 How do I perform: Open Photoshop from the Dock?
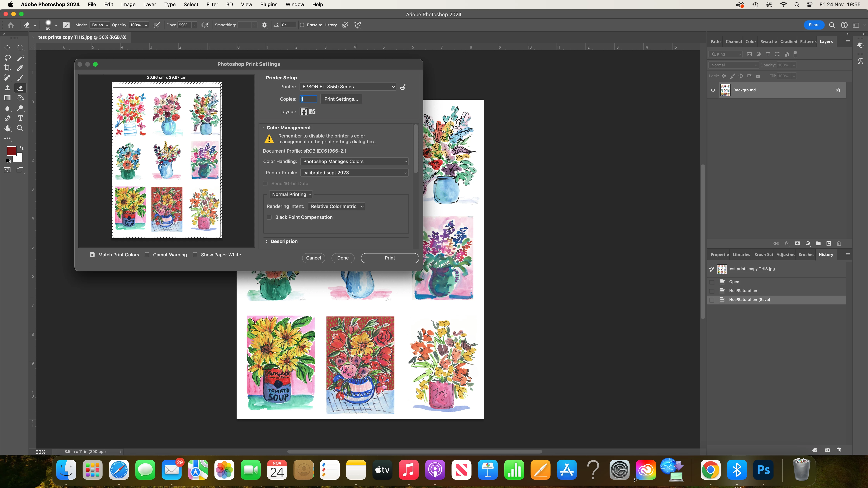coord(763,470)
